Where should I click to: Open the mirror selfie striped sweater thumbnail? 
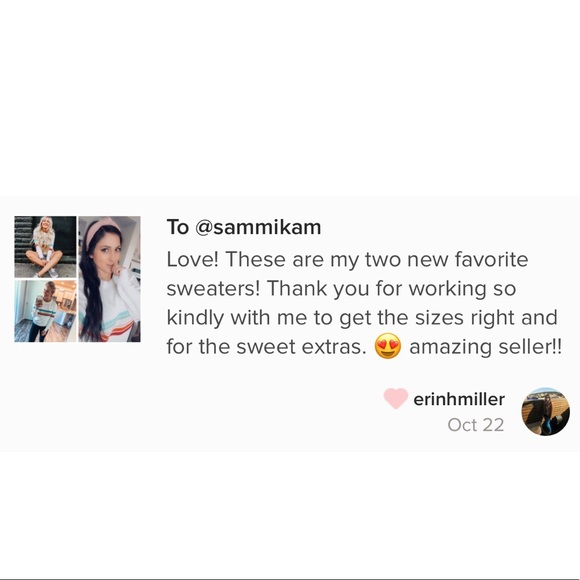coord(45,311)
